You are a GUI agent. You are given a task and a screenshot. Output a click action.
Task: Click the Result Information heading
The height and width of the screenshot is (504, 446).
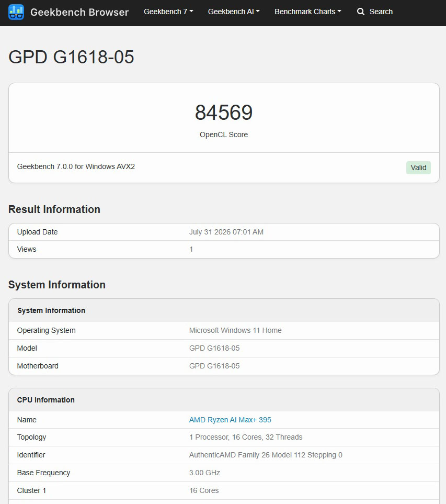click(54, 209)
